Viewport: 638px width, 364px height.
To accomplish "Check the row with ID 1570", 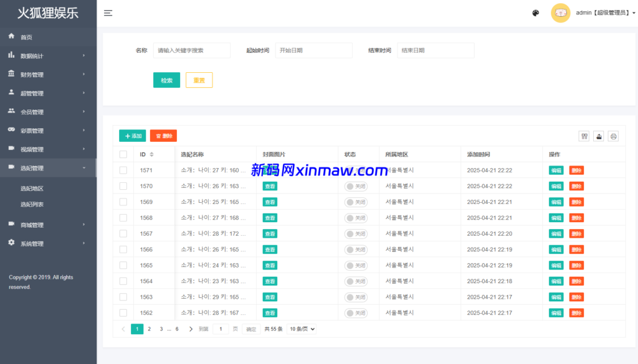I will (x=123, y=186).
